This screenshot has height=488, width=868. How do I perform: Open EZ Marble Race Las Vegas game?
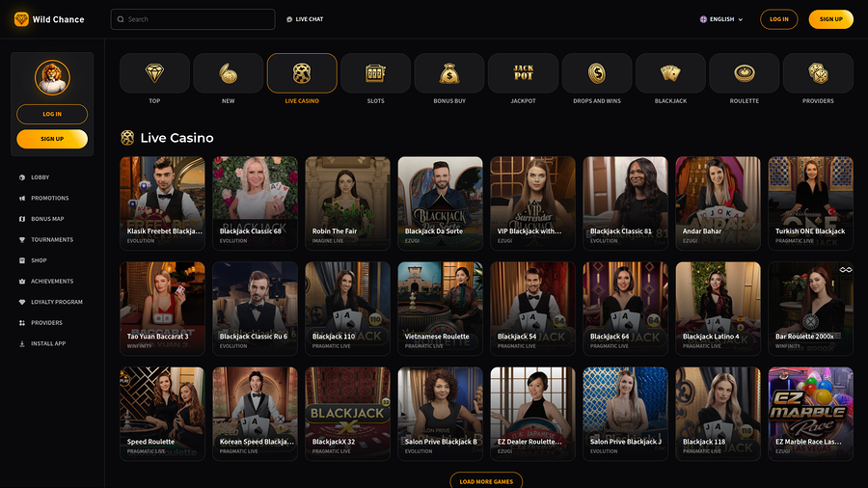(810, 414)
